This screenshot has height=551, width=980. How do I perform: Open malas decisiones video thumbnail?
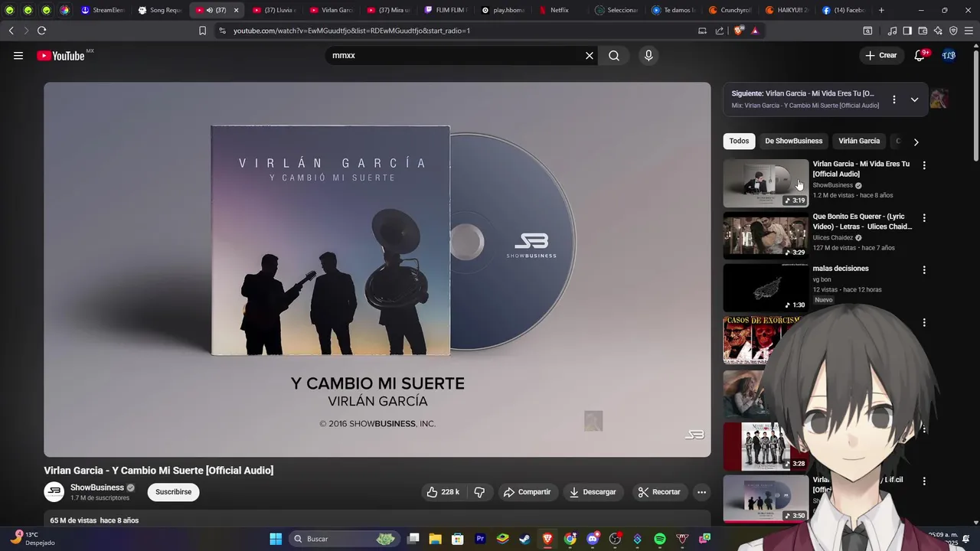(x=766, y=288)
